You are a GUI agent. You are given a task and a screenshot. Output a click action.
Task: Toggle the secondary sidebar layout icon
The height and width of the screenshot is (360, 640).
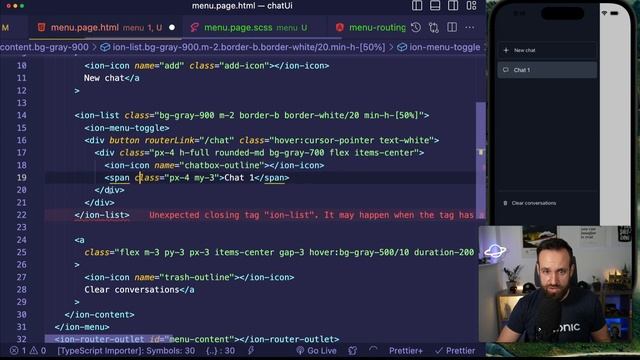tap(453, 6)
